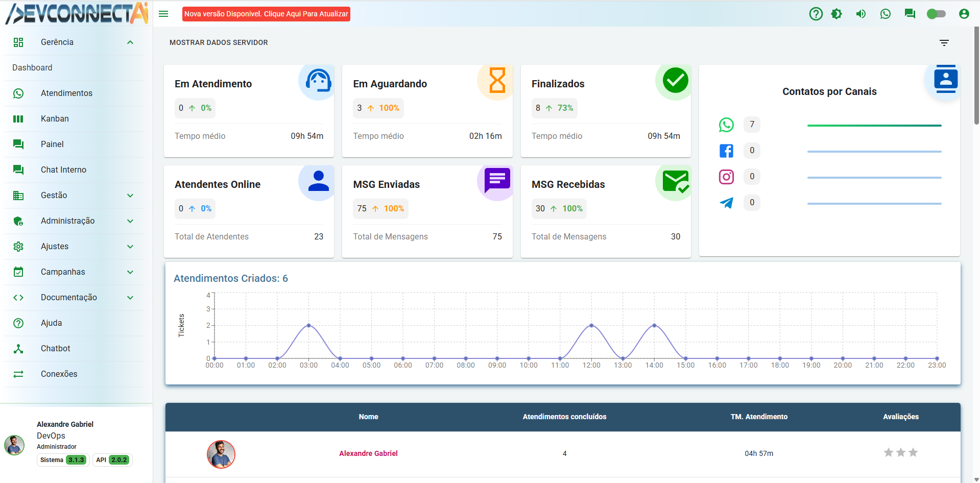
Task: Open the hamburger navigation menu
Action: point(163,14)
